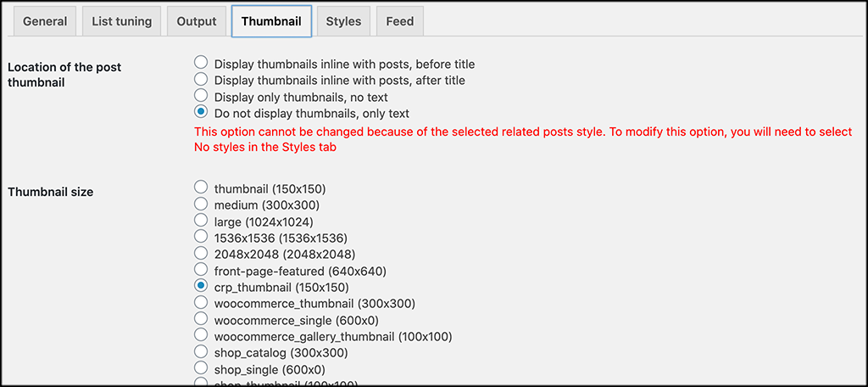Select shop_catalog (300x300) size

point(201,352)
